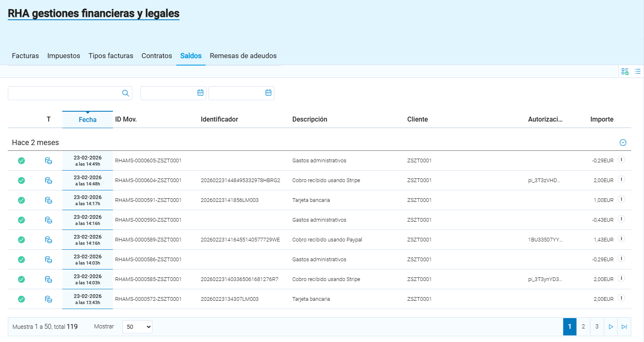The width and height of the screenshot is (644, 342).
Task: Open the start date calendar picker
Action: tap(200, 93)
